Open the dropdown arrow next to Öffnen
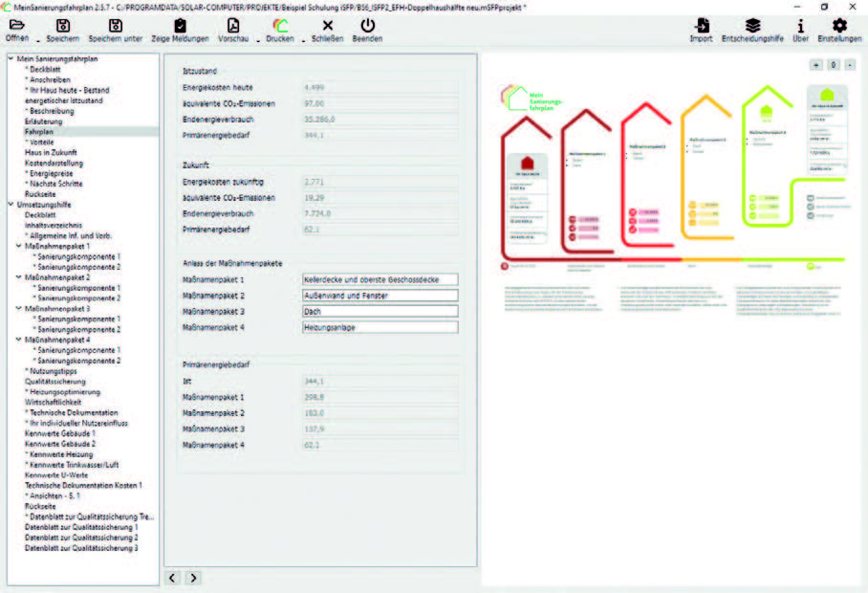 click(37, 40)
